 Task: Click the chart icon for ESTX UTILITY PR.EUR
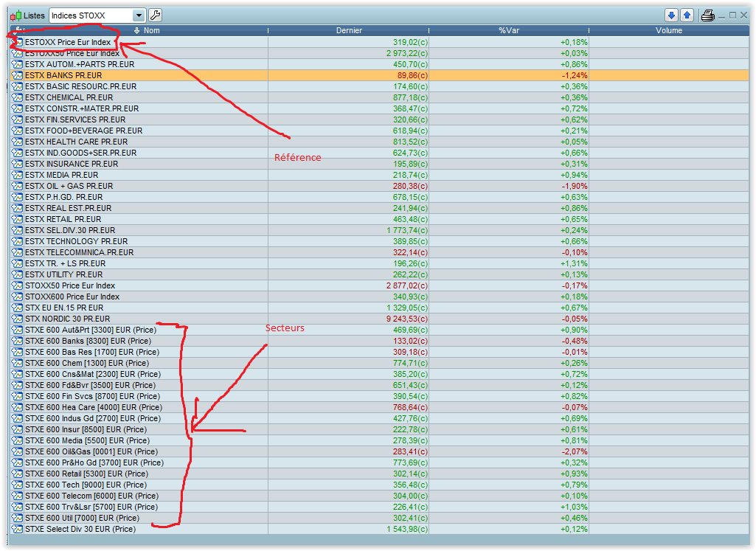[18, 274]
